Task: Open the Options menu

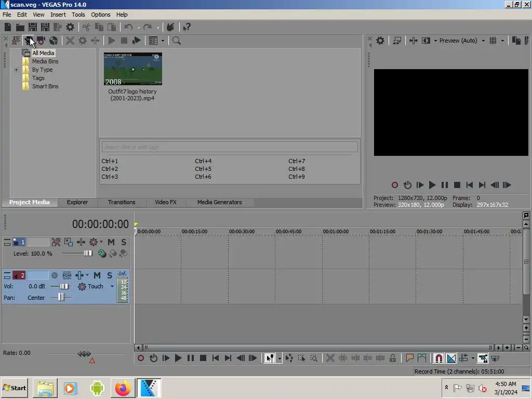Action: pyautogui.click(x=100, y=15)
